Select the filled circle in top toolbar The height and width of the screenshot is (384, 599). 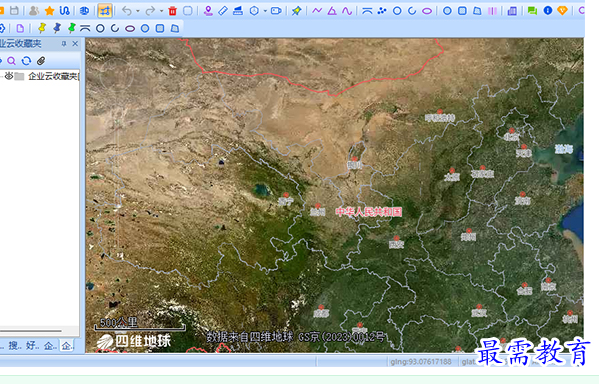447,11
